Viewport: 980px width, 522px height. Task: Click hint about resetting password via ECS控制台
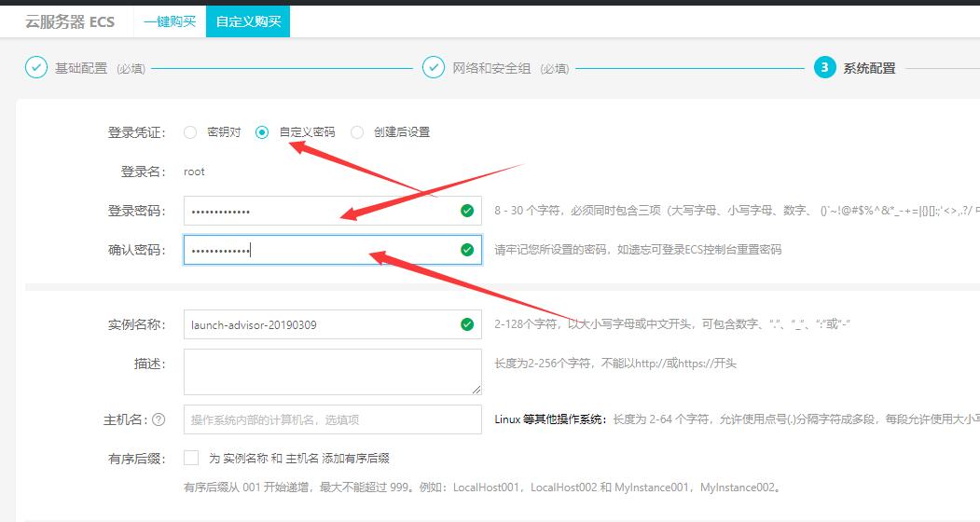coord(638,250)
